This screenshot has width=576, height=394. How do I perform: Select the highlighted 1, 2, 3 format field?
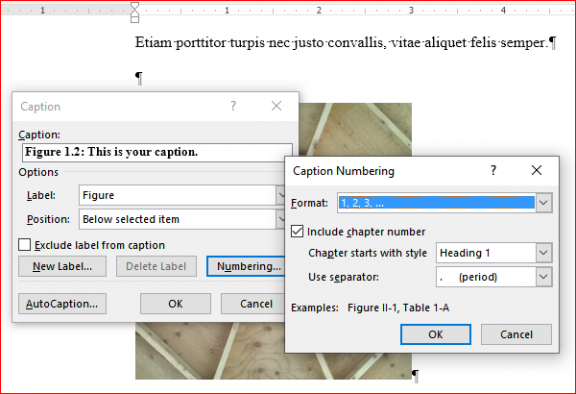tap(436, 203)
